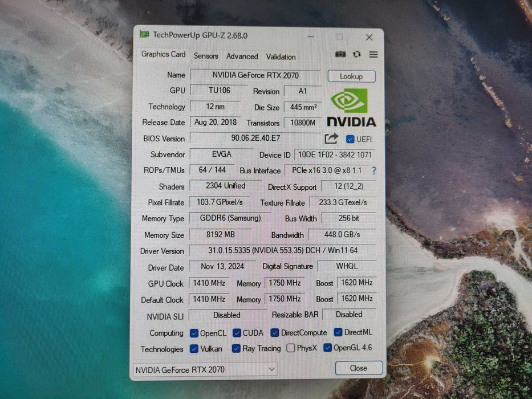Click the ROPs/TMUs value 64 / 144
532x399 pixels.
pyautogui.click(x=212, y=170)
